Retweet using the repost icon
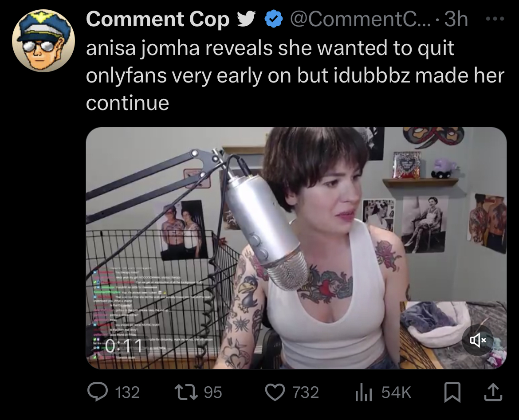Screen dimensions: 519x420 tap(186, 392)
